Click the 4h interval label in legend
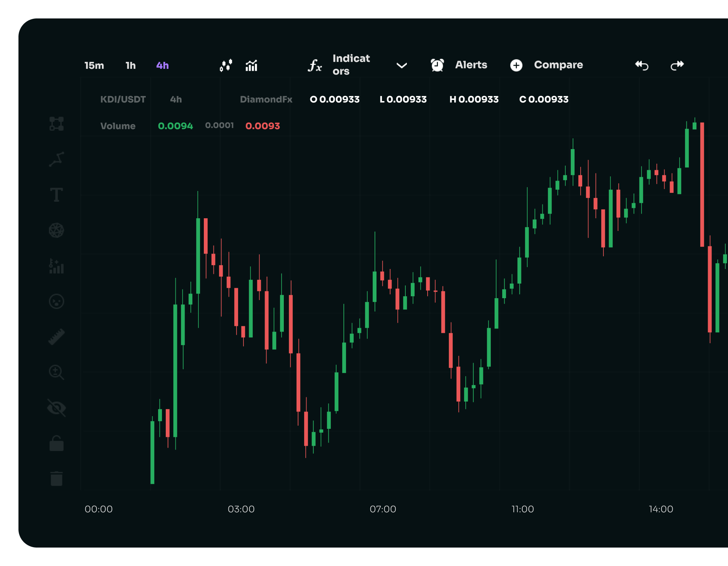Image resolution: width=728 pixels, height=566 pixels. pos(176,100)
